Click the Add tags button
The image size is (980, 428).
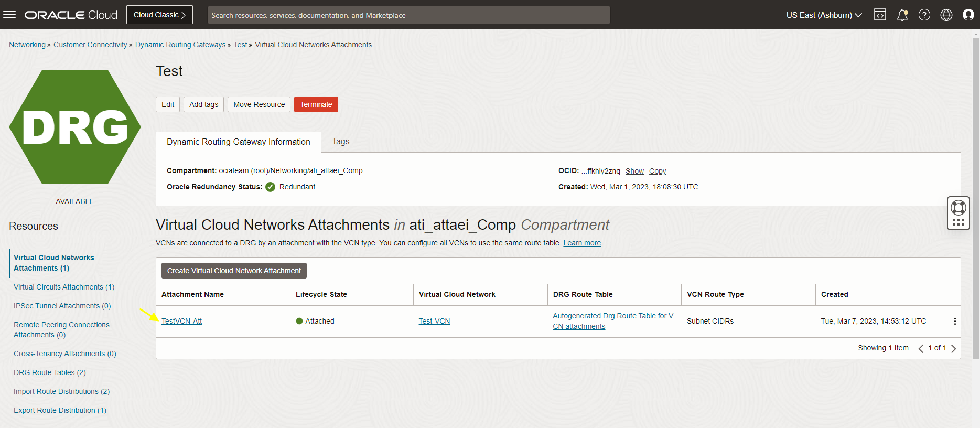pos(203,104)
